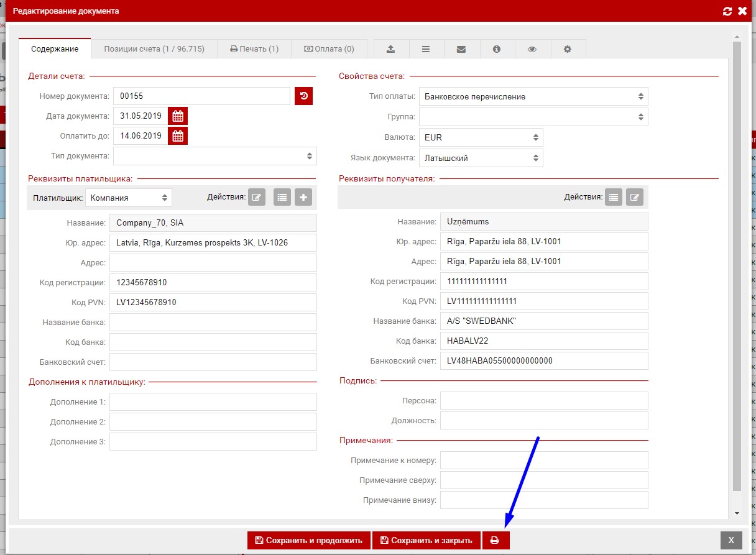Image resolution: width=756 pixels, height=555 pixels.
Task: Open the gear settings icon tab
Action: pos(567,49)
